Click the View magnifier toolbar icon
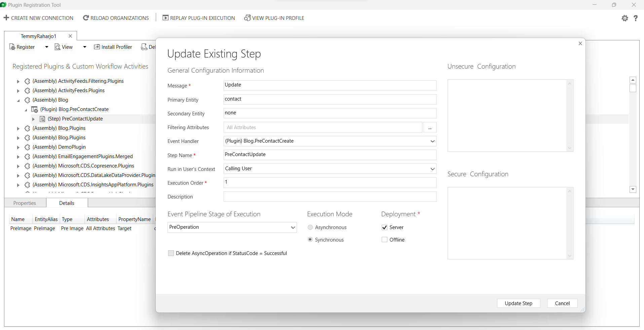The width and height of the screenshot is (644, 330). pyautogui.click(x=58, y=47)
